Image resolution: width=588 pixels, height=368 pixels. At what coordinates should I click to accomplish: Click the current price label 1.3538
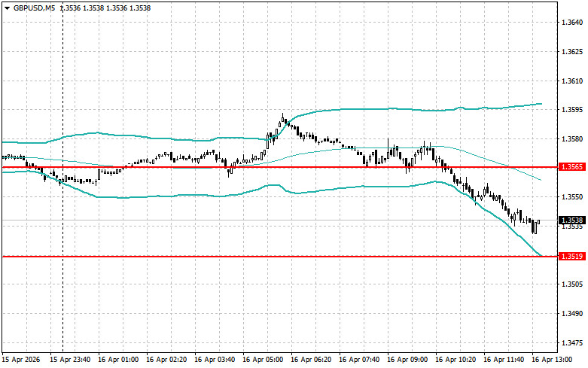tap(572, 220)
